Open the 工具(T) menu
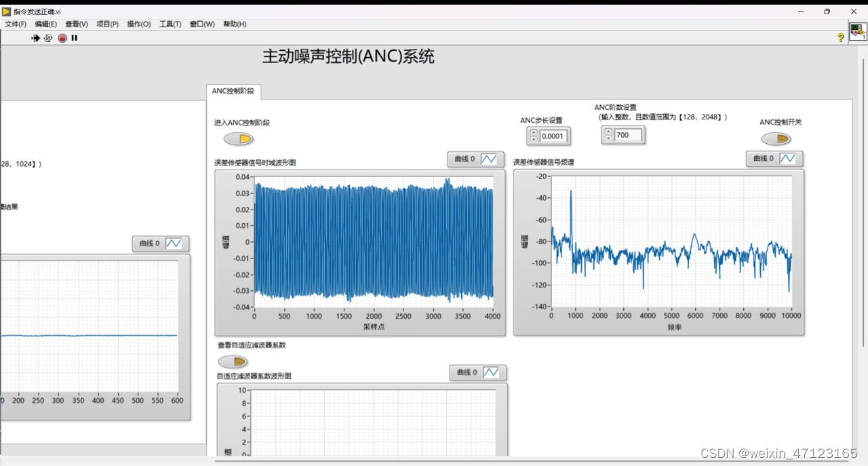This screenshot has width=868, height=466. pos(170,24)
